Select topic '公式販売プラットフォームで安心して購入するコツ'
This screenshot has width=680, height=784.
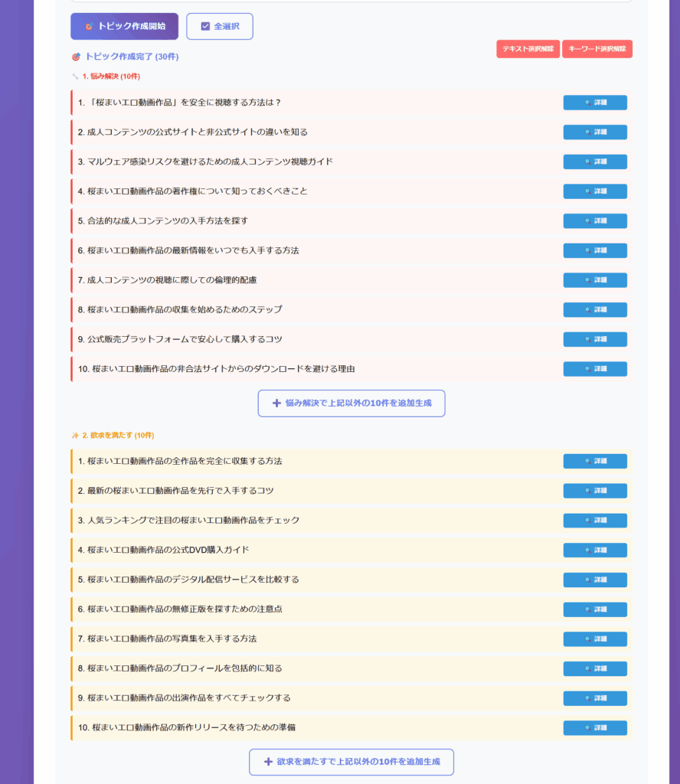[179, 339]
